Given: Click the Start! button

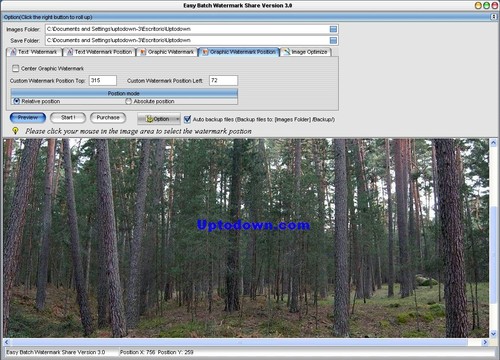Looking at the screenshot, I should [x=68, y=118].
